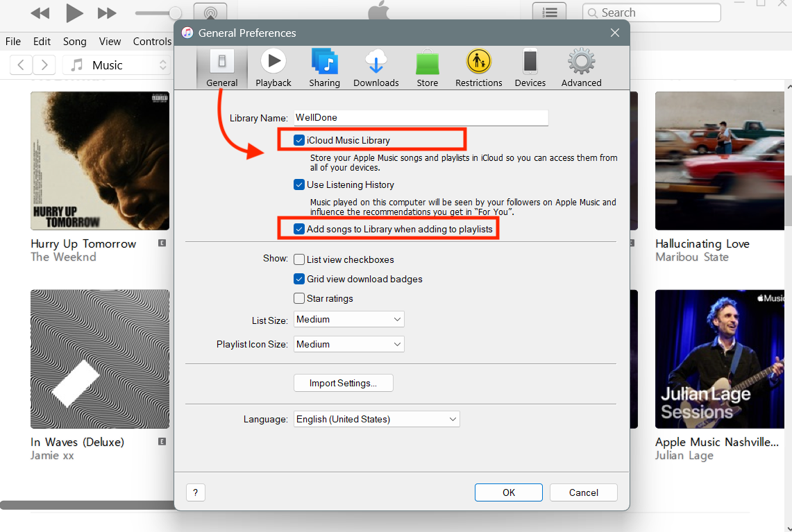
Task: Open the Store preferences tab
Action: tap(428, 68)
